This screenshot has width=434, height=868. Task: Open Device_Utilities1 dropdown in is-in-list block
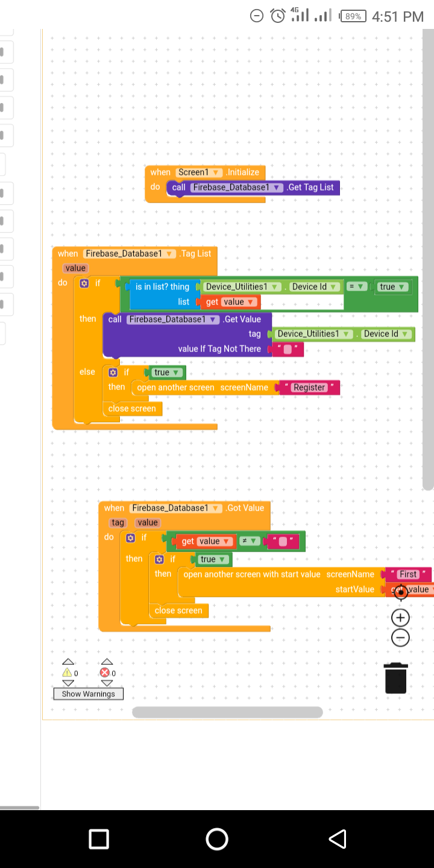click(242, 287)
